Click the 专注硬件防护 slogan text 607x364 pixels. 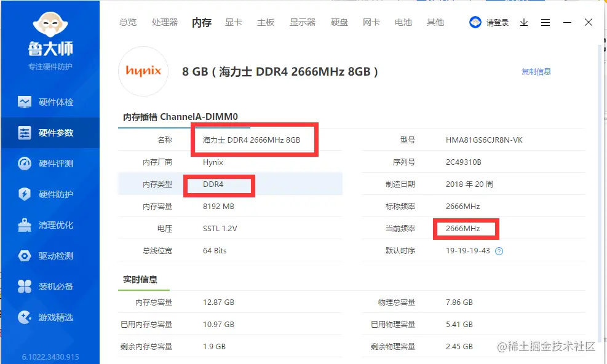pyautogui.click(x=50, y=66)
